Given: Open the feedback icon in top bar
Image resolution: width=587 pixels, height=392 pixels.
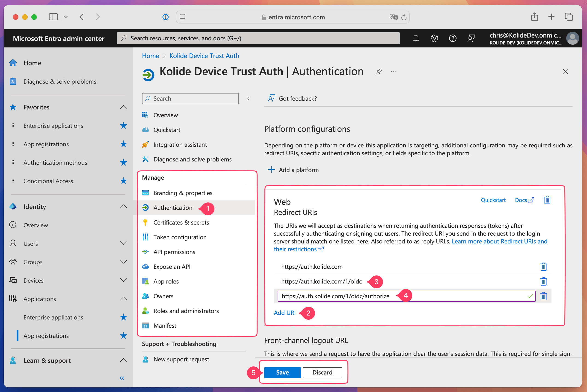Looking at the screenshot, I should (x=471, y=38).
